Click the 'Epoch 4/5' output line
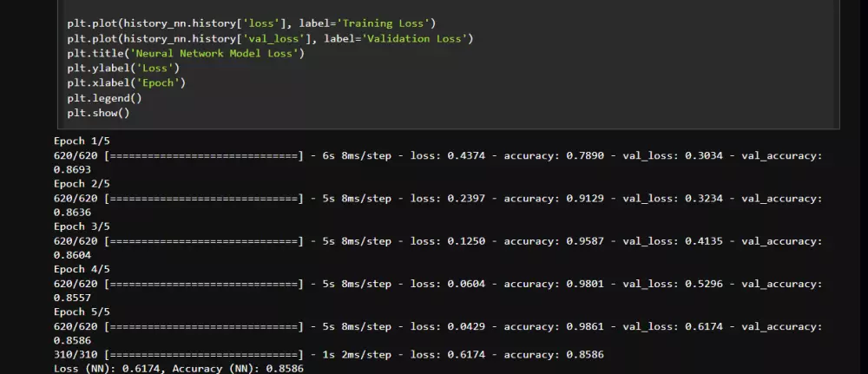The width and height of the screenshot is (868, 374). (82, 269)
